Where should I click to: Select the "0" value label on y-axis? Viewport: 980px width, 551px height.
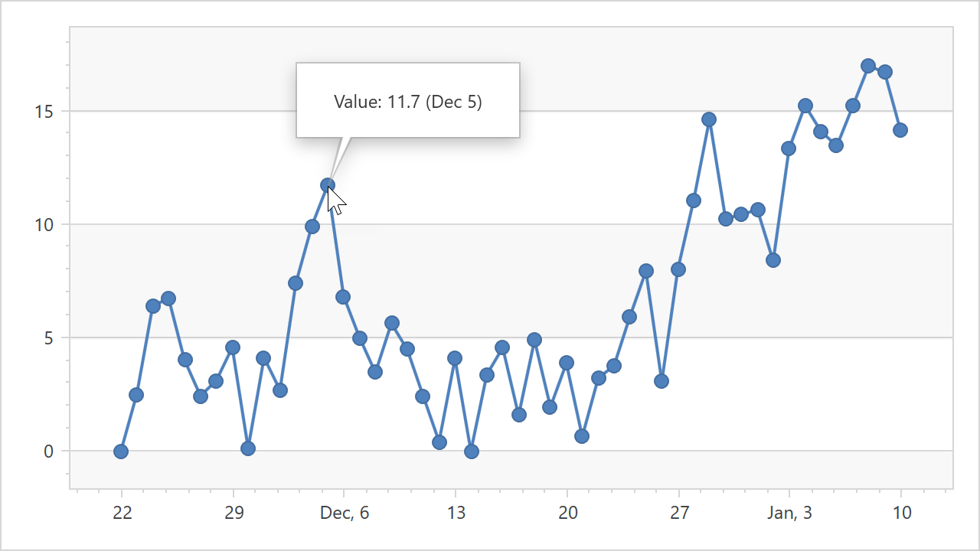[x=48, y=452]
